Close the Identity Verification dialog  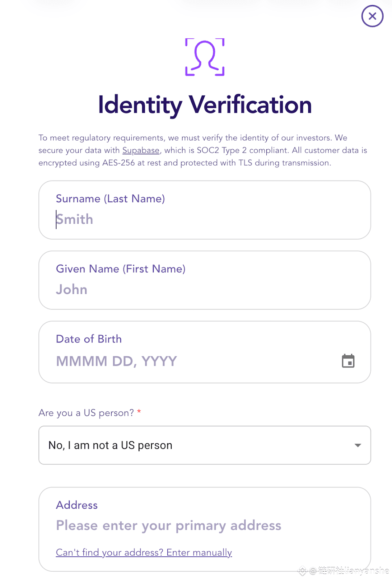pyautogui.click(x=372, y=16)
